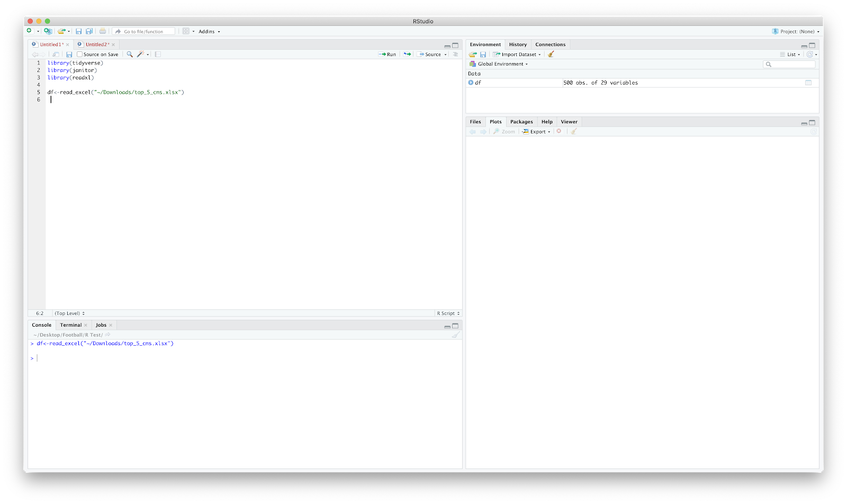
Task: Click the New File plus icon
Action: point(30,31)
